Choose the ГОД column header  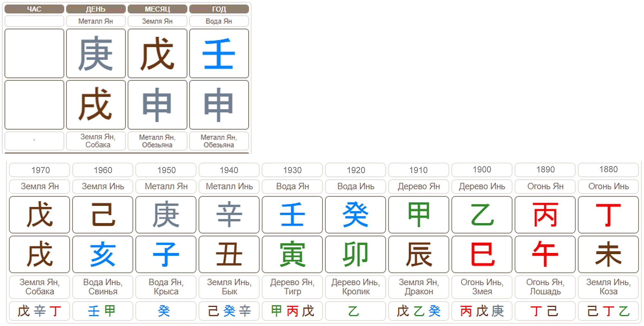(x=219, y=9)
